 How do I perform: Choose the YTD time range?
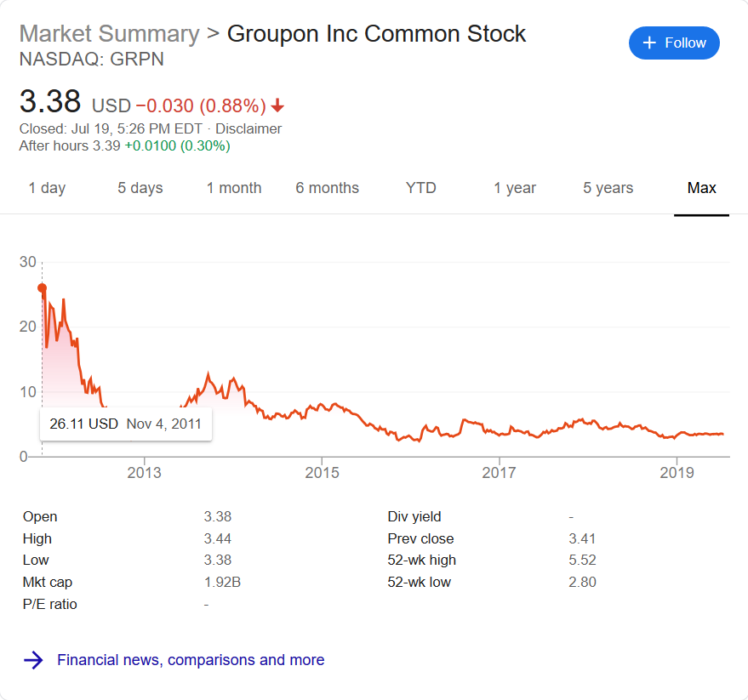pos(420,188)
